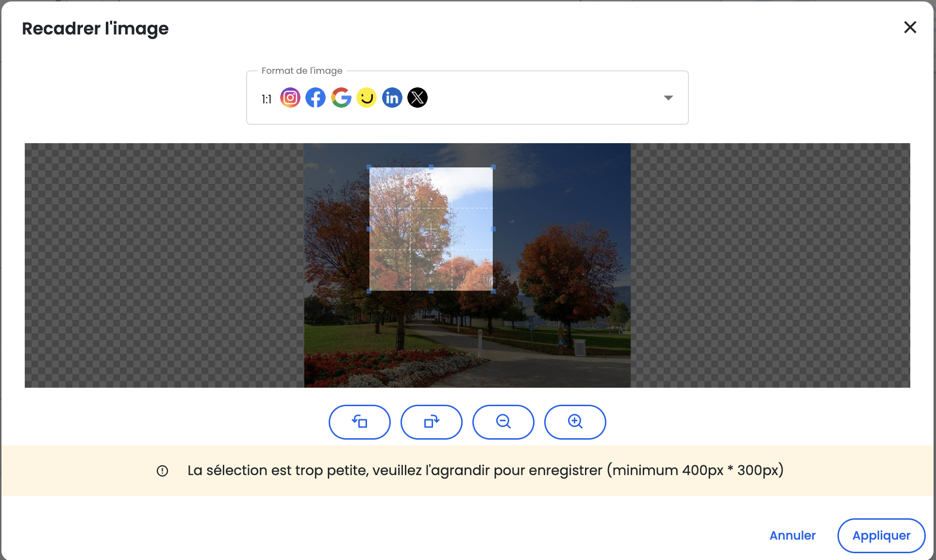
Task: Click the bottom-right crop handle
Action: click(x=493, y=291)
